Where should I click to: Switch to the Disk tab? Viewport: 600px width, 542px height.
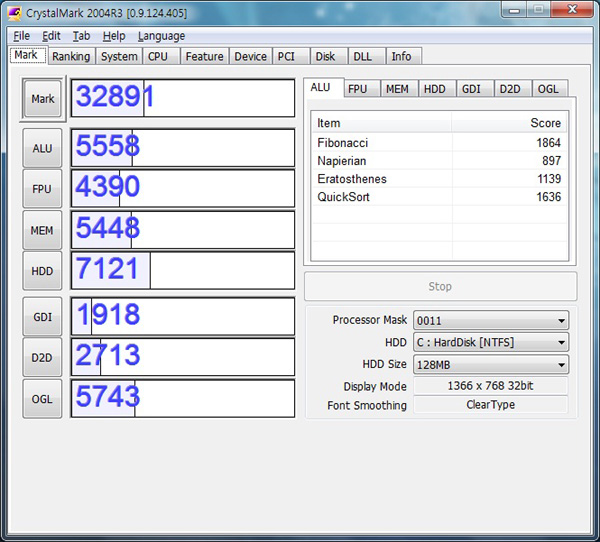(329, 56)
